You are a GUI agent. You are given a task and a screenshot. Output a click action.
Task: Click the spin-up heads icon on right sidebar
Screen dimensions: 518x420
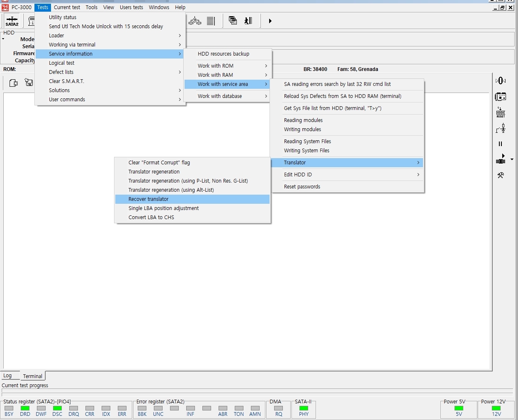pos(501,159)
